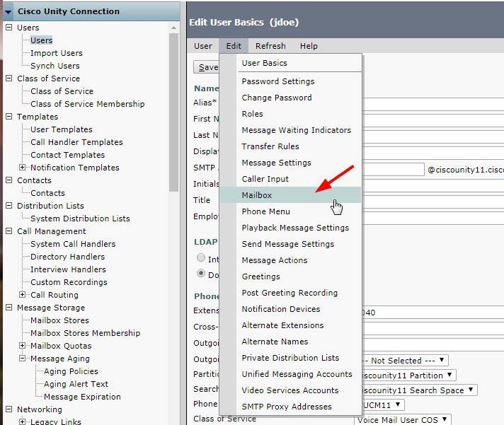Expand the Notification Templates node

pyautogui.click(x=22, y=167)
